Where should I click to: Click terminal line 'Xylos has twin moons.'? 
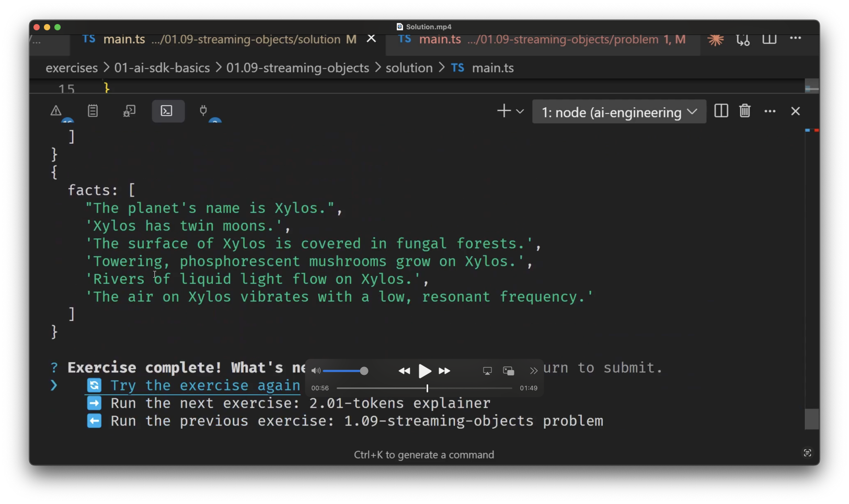[188, 226]
